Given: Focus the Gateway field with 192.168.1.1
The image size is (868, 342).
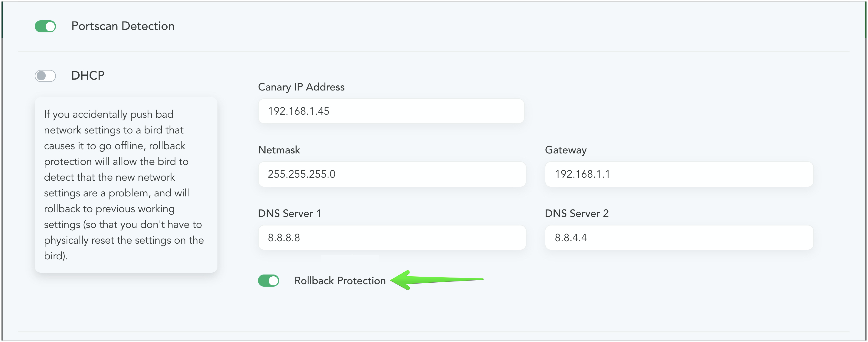Looking at the screenshot, I should click(x=679, y=174).
